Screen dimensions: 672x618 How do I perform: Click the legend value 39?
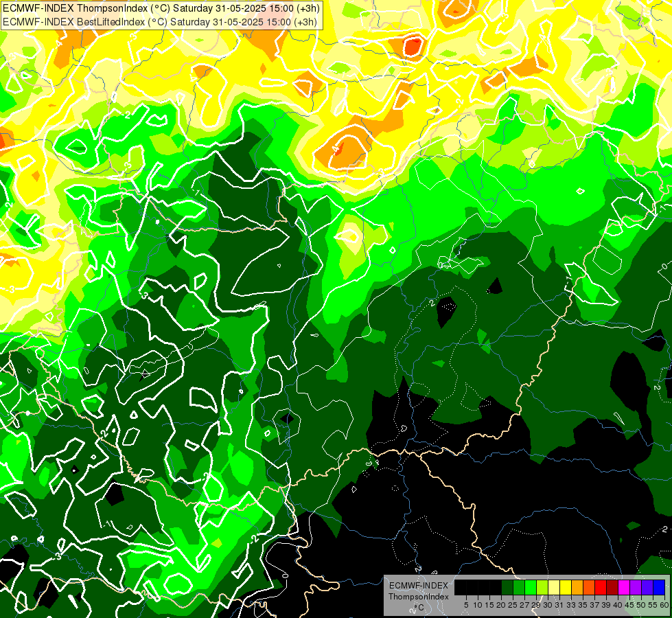606,605
